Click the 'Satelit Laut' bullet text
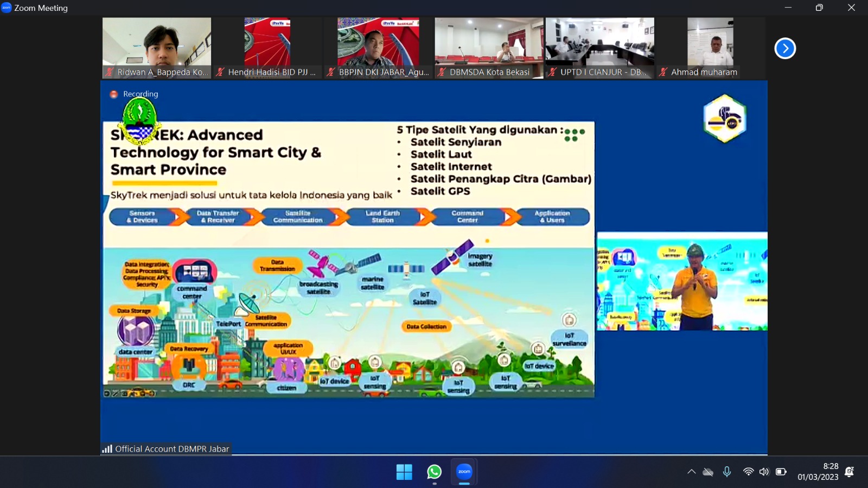The width and height of the screenshot is (868, 488). (x=441, y=155)
